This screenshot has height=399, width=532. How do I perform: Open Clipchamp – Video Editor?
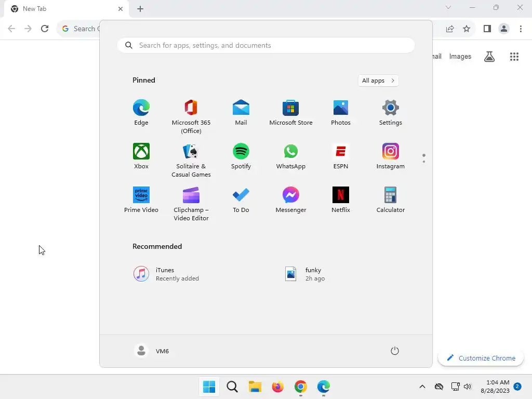[191, 204]
